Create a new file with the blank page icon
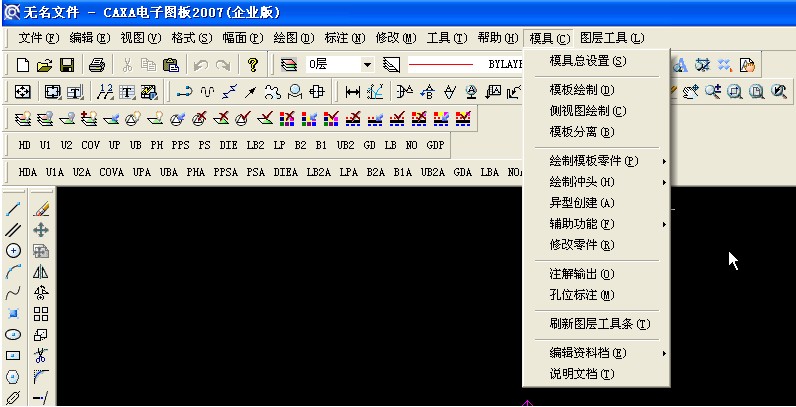This screenshot has width=796, height=407. click(23, 65)
